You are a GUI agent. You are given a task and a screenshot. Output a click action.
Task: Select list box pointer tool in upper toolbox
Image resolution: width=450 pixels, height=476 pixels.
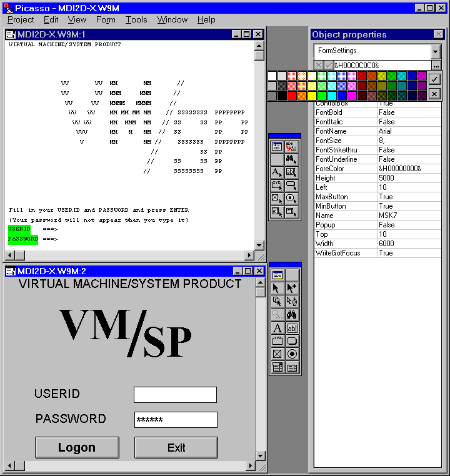[x=291, y=212]
